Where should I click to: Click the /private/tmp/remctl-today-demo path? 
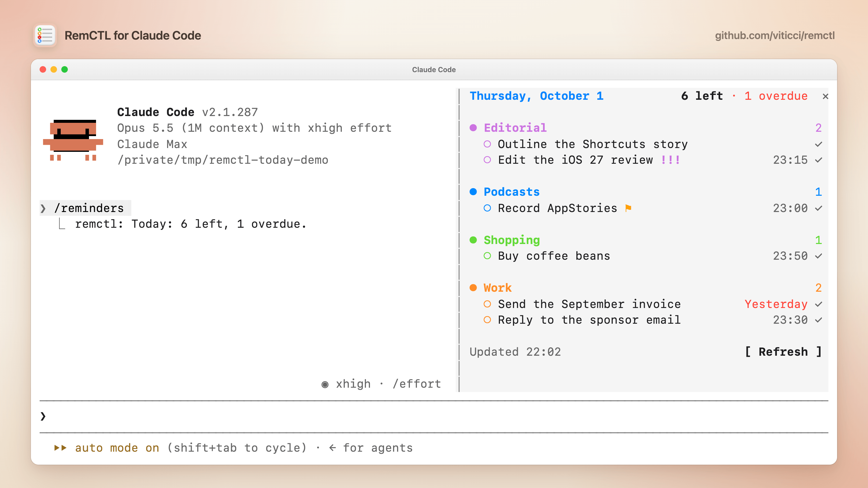click(x=223, y=160)
